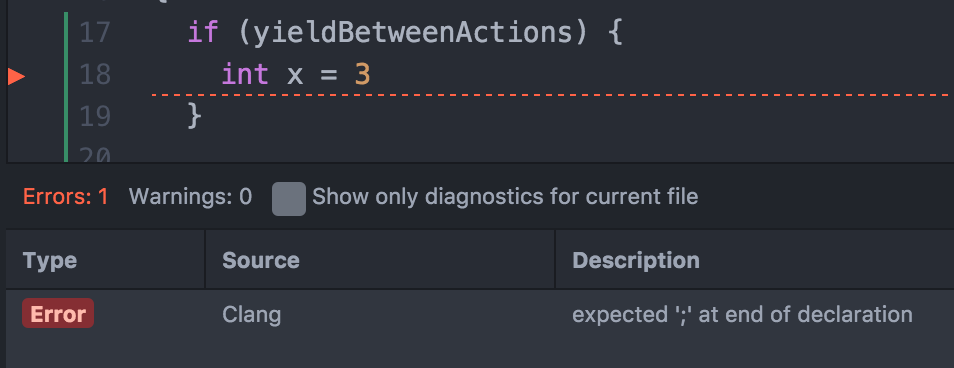The width and height of the screenshot is (954, 368).
Task: Sort diagnostics by Type column header
Action: (x=50, y=260)
